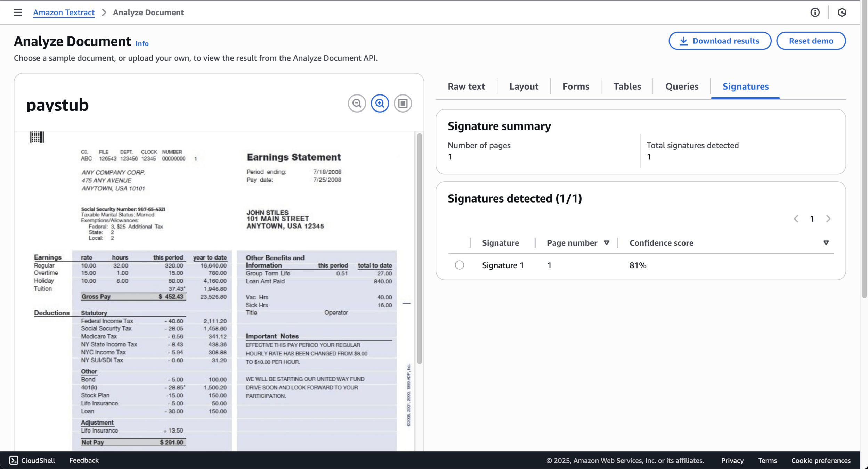Select the Signature 1 radio button
Image resolution: width=868 pixels, height=469 pixels.
(x=459, y=265)
